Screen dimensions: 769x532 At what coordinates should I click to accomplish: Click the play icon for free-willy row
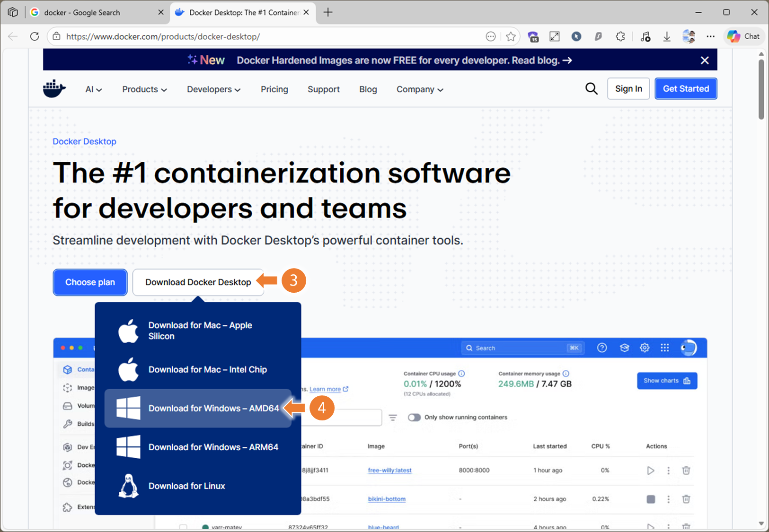pos(651,471)
